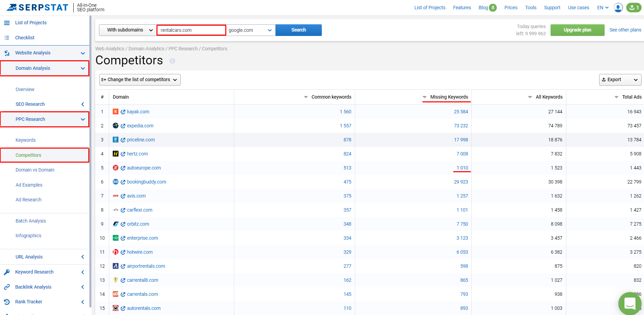Open Domain vs Domain page
The image size is (644, 315).
[x=35, y=170]
